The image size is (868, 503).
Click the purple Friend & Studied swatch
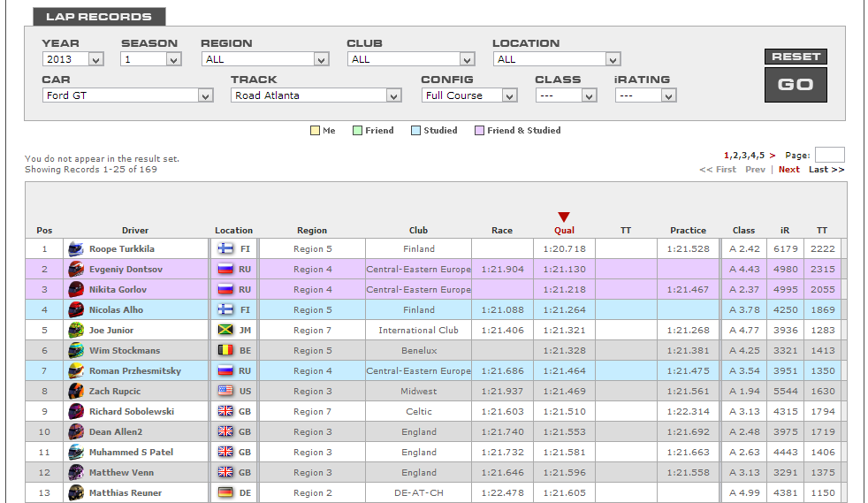tap(479, 131)
